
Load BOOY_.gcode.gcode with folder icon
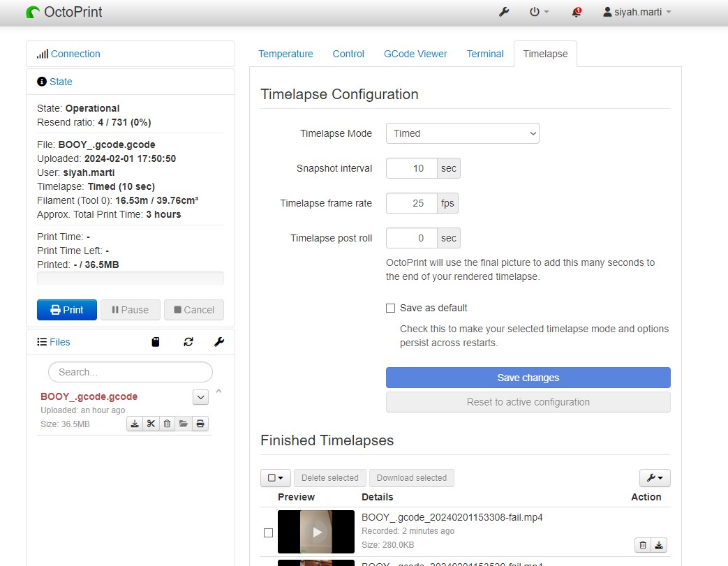184,424
